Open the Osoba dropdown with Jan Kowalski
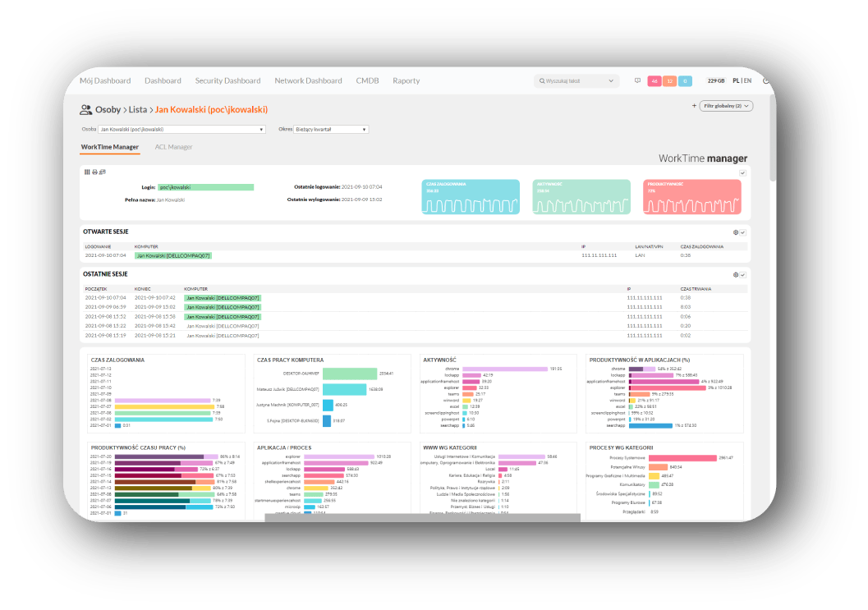 pos(181,129)
